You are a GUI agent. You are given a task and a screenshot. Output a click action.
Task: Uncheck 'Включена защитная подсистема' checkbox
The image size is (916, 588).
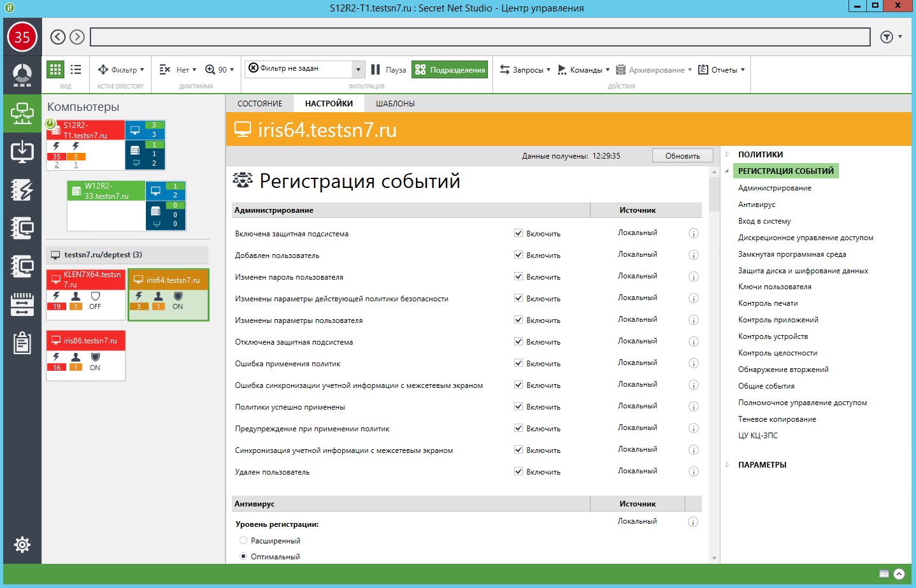tap(519, 233)
